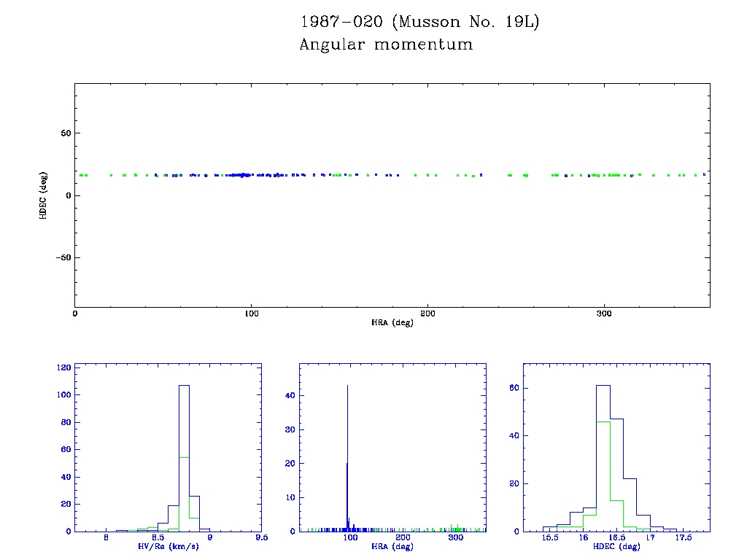Click the "100" tick under the scatter plot
The width and height of the screenshot is (747, 560).
pyautogui.click(x=251, y=314)
